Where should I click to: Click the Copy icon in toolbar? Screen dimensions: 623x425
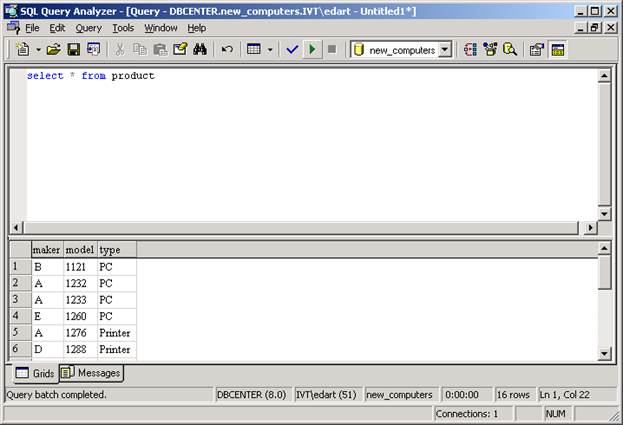pos(139,50)
